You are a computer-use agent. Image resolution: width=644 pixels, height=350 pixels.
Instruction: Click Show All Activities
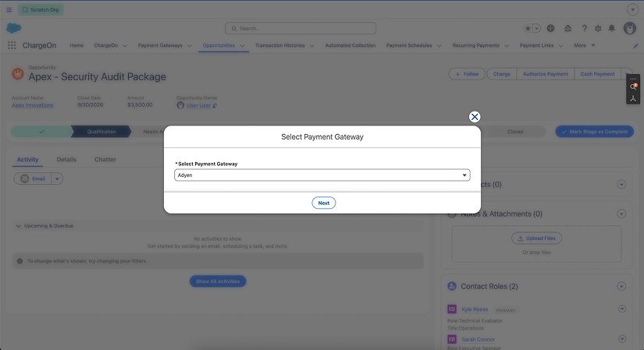coord(218,281)
